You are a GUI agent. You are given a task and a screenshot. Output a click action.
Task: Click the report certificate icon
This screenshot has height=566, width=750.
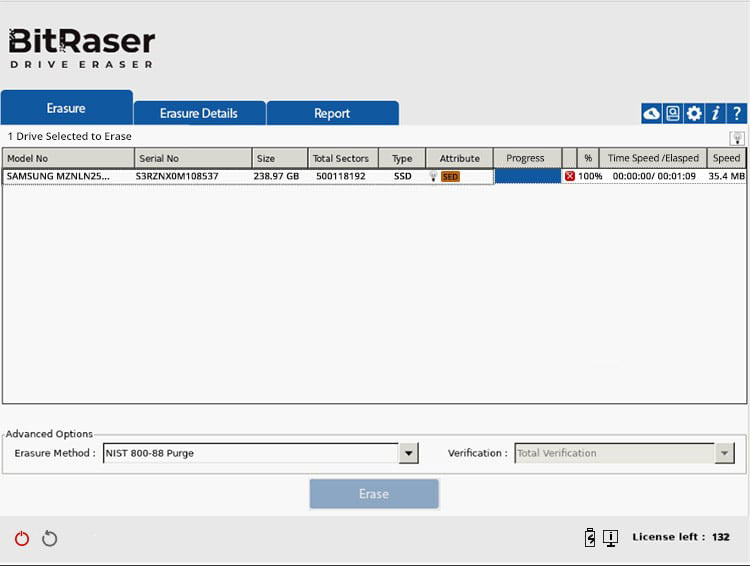click(x=673, y=114)
